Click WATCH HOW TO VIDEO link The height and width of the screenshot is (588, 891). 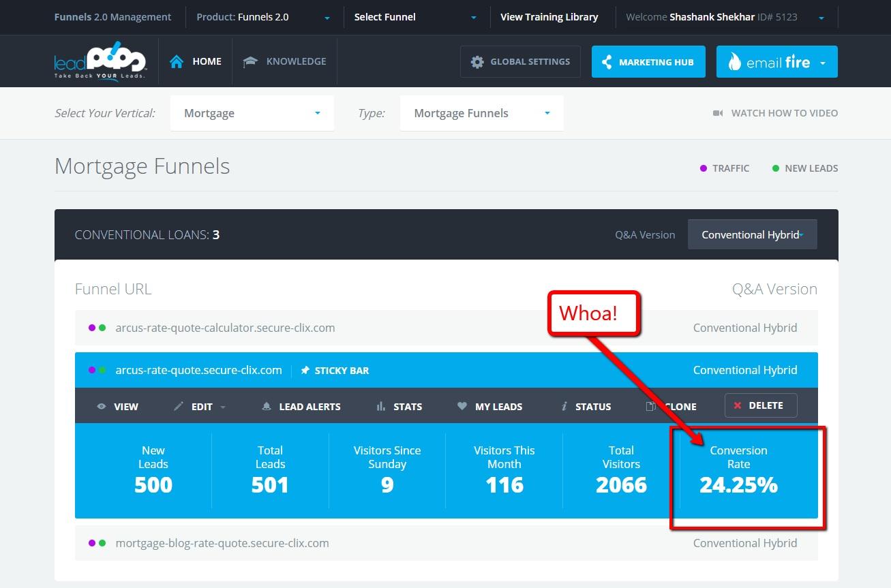(776, 113)
